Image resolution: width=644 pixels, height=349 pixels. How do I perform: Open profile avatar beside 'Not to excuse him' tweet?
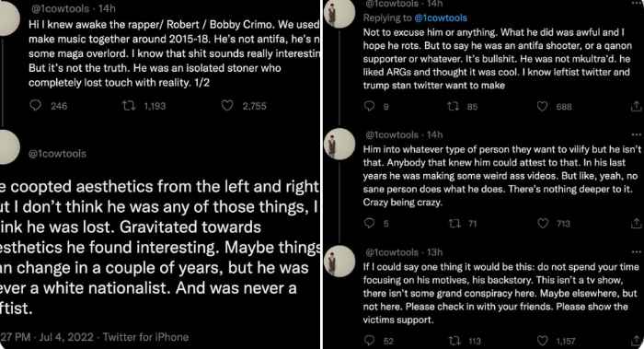pyautogui.click(x=339, y=13)
